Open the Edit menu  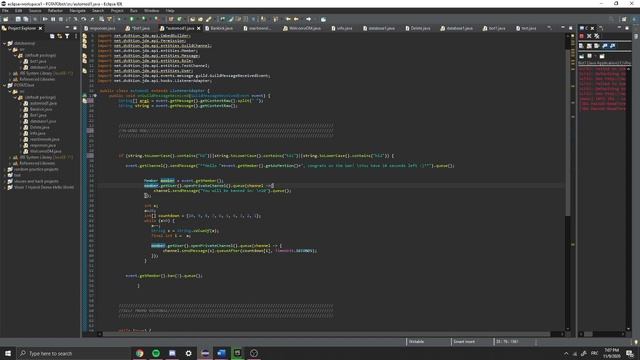[18, 11]
